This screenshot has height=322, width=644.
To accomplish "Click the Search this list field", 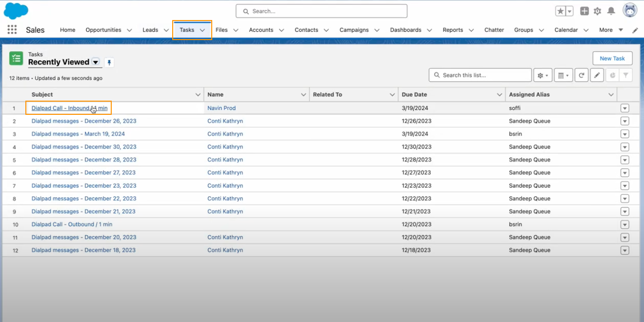I will point(480,75).
